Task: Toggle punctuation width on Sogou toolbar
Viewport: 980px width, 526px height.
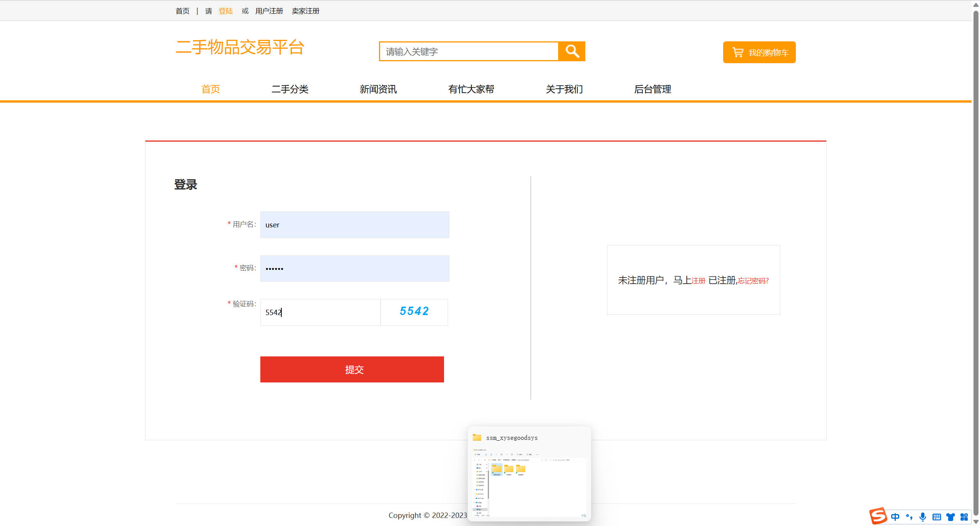Action: tap(909, 517)
